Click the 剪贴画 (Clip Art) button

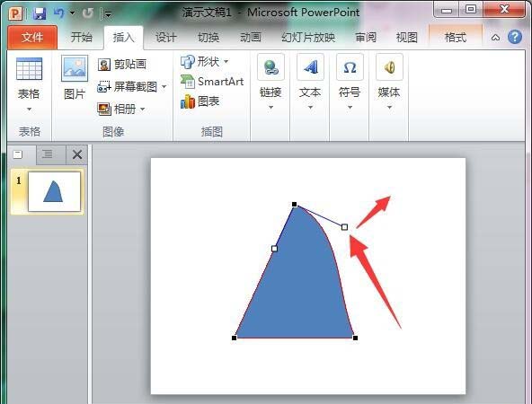122,64
